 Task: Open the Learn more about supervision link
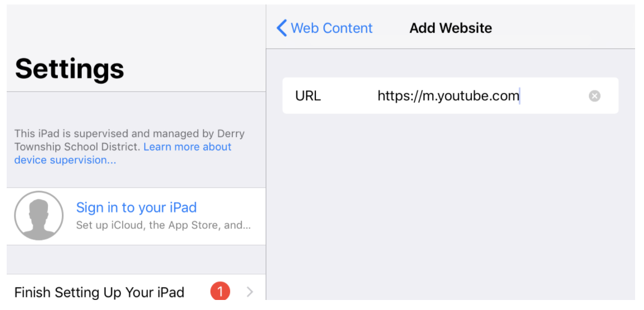(x=187, y=147)
